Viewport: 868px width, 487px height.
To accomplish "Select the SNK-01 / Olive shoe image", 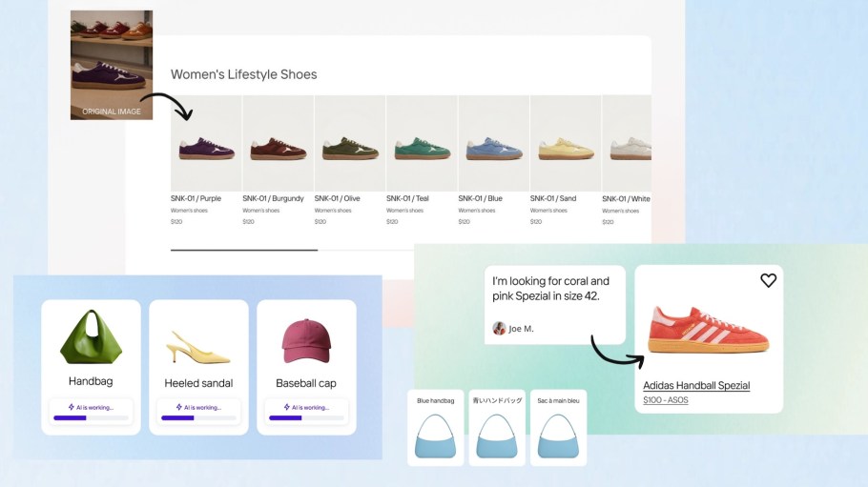I will 350,143.
